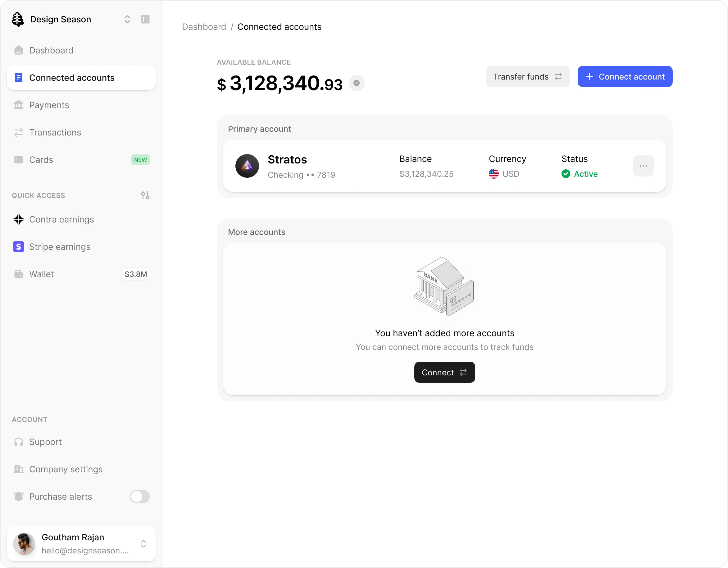
Task: Click the Support headphones item
Action: [45, 442]
